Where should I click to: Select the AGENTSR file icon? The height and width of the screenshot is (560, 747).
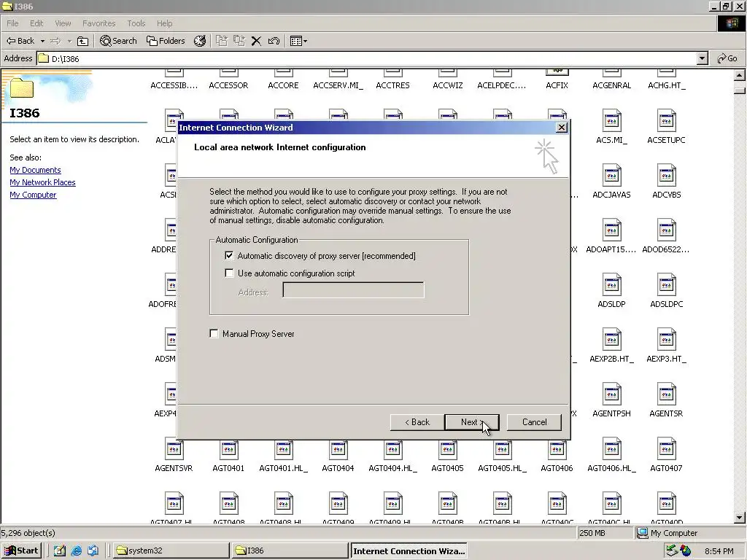tap(666, 394)
